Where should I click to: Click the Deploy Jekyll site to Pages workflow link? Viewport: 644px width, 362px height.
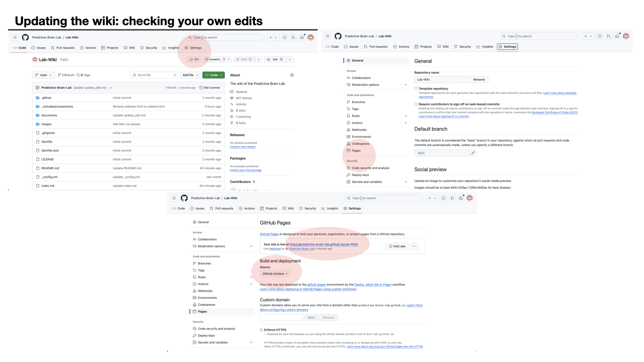373,285
